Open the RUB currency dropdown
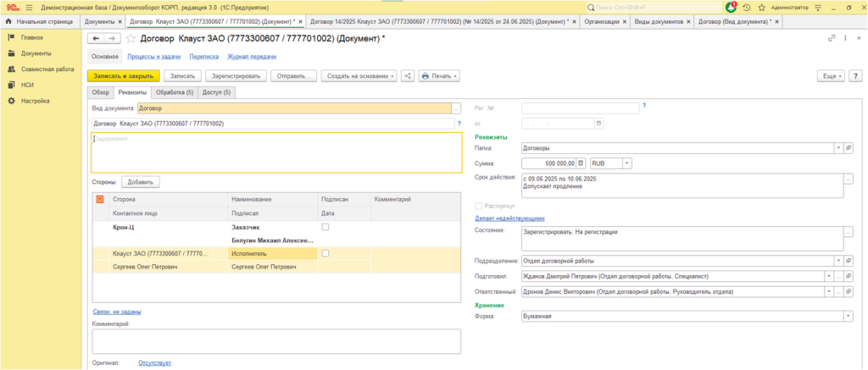868x370 pixels. (x=626, y=163)
